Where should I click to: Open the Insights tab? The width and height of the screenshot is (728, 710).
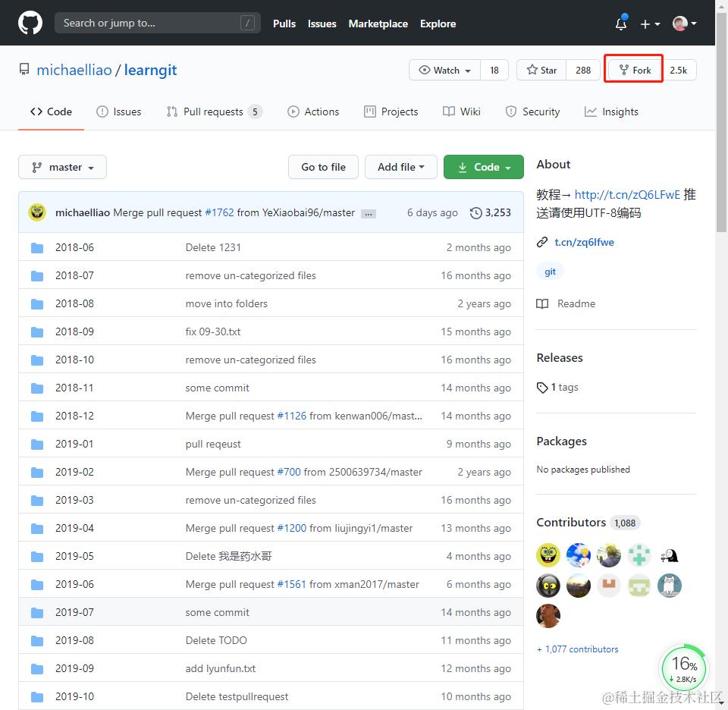click(611, 112)
